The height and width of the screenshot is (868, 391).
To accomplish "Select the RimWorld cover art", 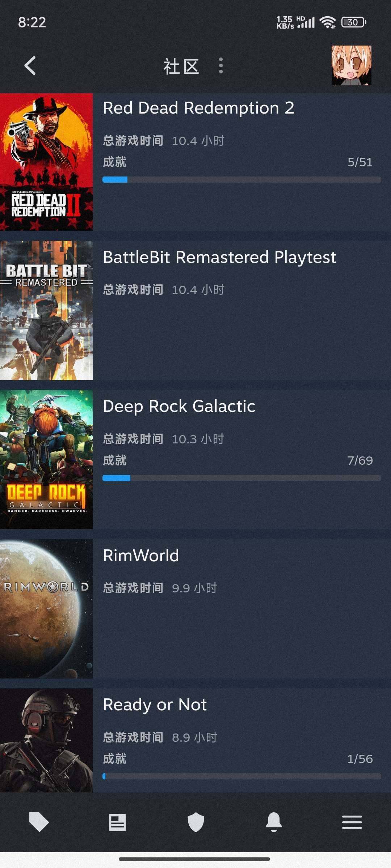I will (x=46, y=609).
